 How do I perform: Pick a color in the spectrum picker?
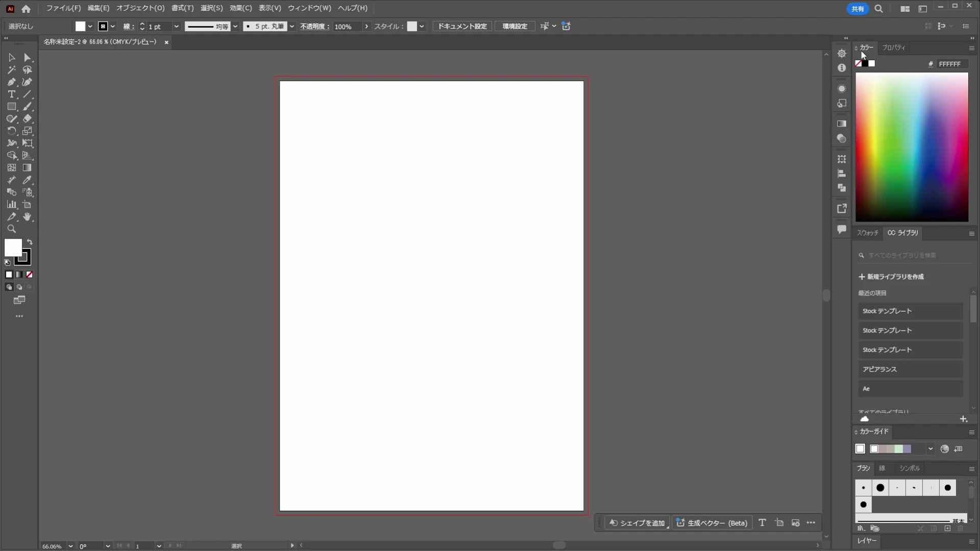click(x=912, y=147)
